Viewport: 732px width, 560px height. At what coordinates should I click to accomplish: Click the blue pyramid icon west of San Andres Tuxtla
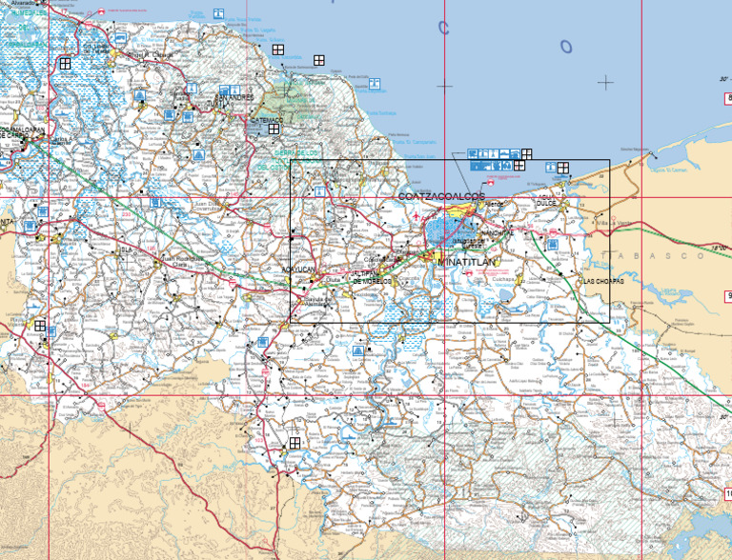[x=139, y=95]
